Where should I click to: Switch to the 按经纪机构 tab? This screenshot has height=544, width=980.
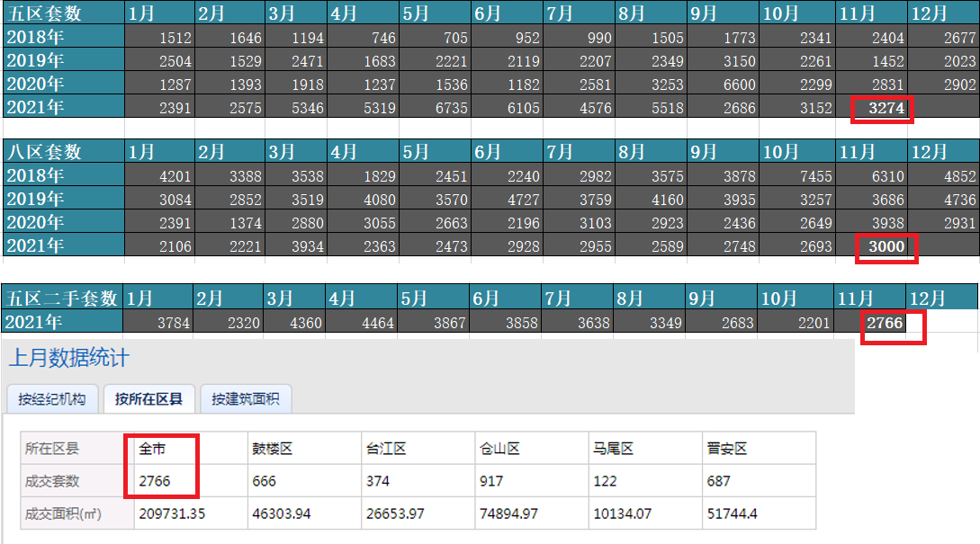(x=52, y=399)
